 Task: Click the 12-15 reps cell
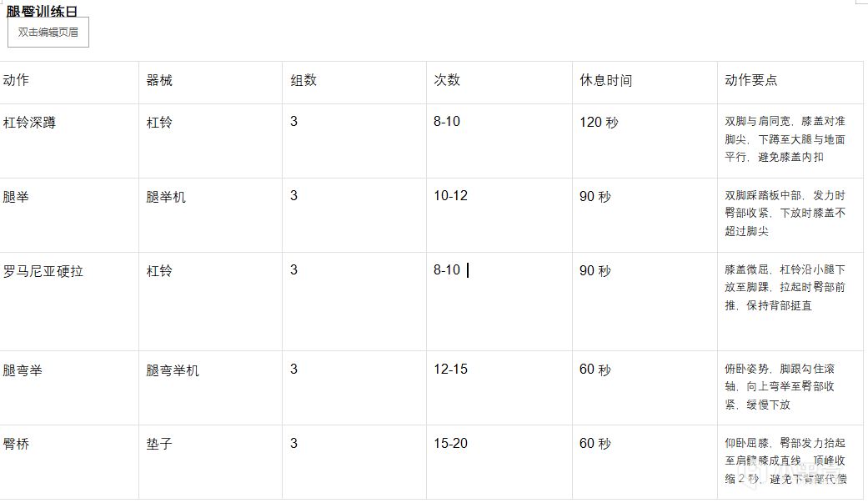click(450, 370)
